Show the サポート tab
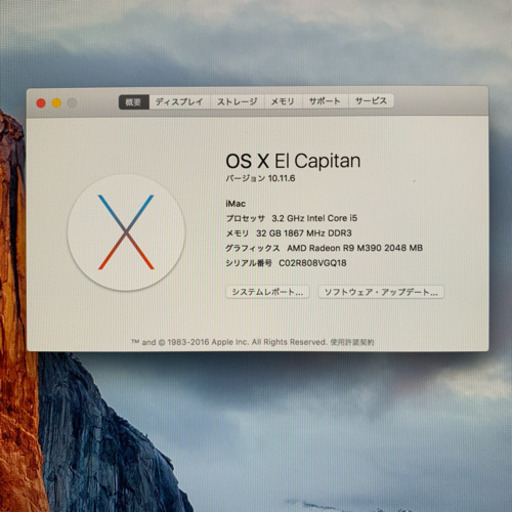The width and height of the screenshot is (512, 512). (x=325, y=101)
